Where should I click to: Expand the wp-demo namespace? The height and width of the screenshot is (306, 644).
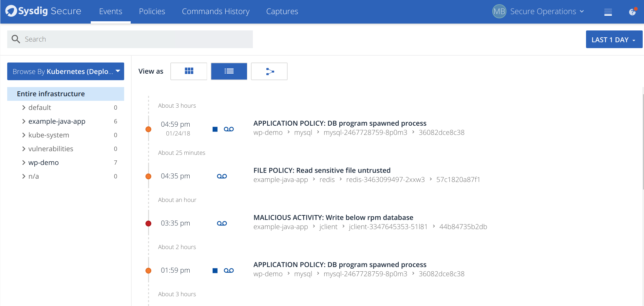pyautogui.click(x=24, y=163)
